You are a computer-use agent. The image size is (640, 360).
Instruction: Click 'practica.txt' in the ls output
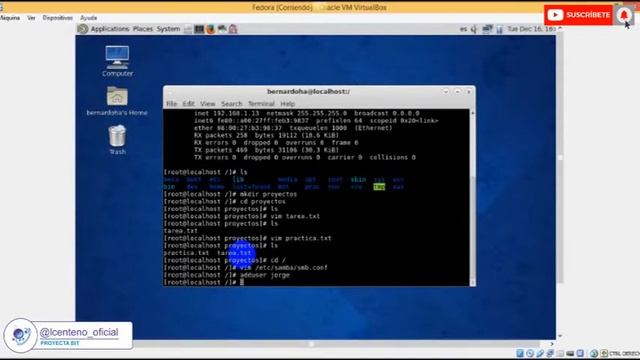point(186,253)
